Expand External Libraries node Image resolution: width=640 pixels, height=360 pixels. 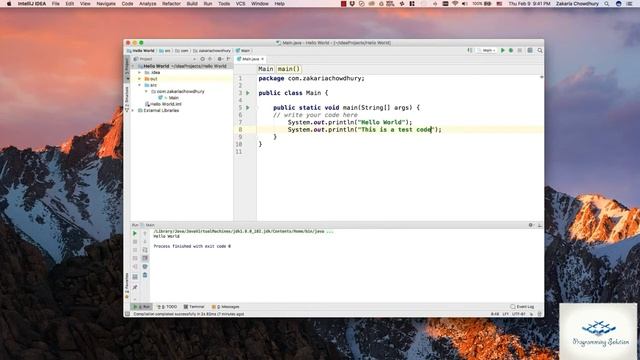tap(133, 111)
